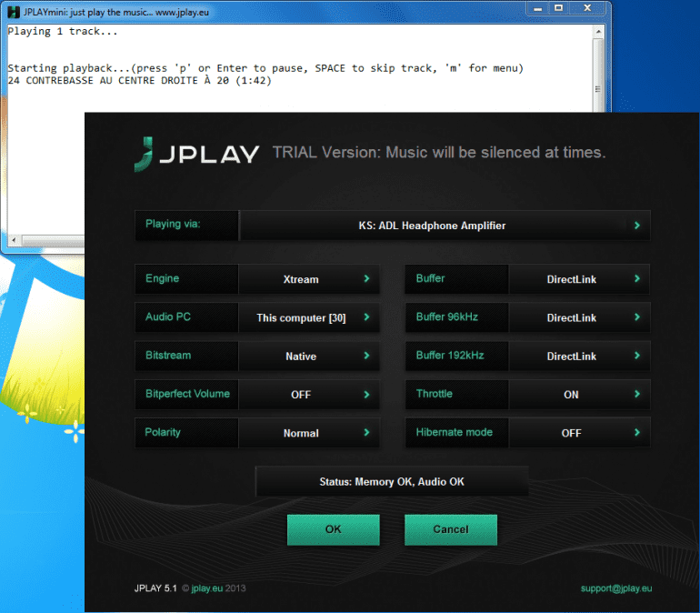Click the OK button
Viewport: 700px width, 613px height.
pyautogui.click(x=333, y=529)
